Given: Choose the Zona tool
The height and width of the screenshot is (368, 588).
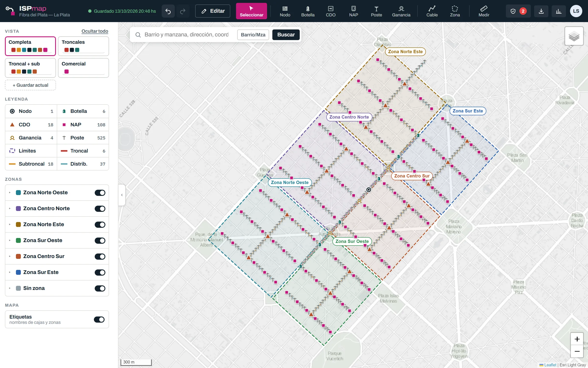Looking at the screenshot, I should tap(455, 11).
